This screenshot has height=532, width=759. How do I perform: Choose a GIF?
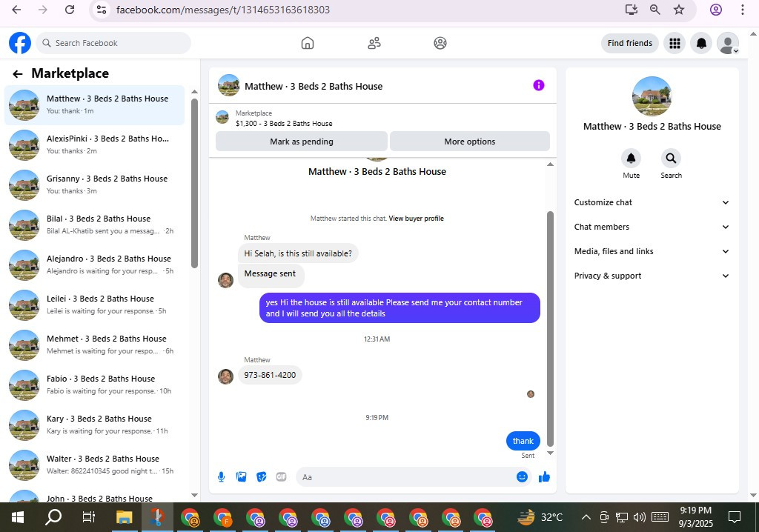coord(281,477)
